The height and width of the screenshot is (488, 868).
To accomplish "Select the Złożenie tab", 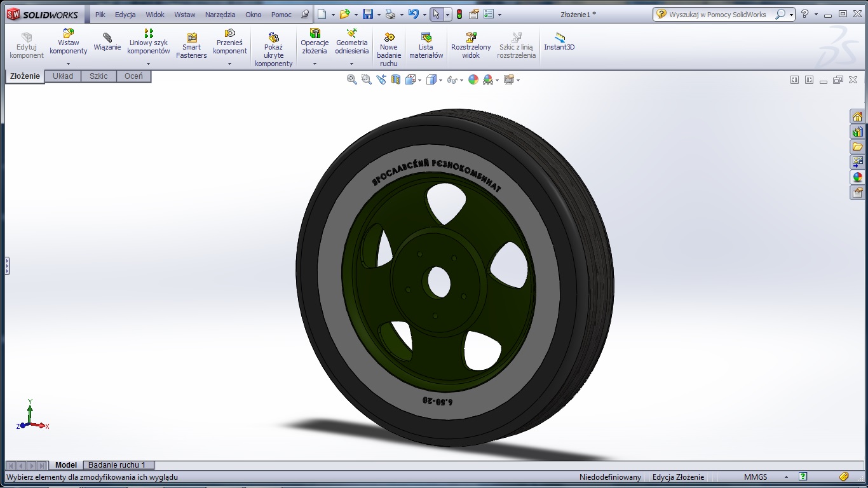I will point(25,76).
